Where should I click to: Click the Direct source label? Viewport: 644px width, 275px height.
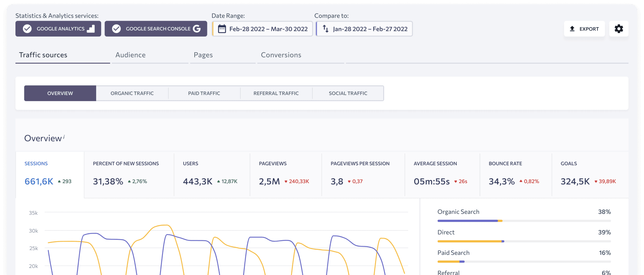(x=446, y=232)
